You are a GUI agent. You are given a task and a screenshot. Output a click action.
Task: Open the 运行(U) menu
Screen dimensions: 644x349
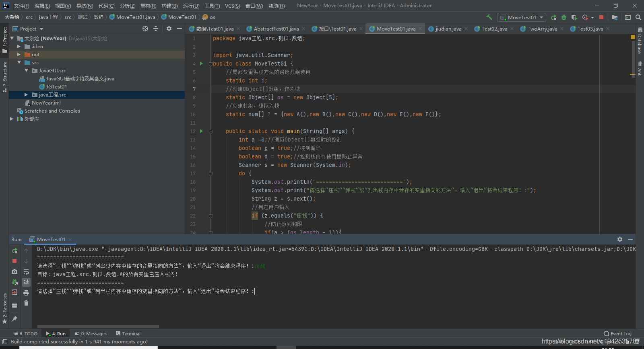point(191,6)
